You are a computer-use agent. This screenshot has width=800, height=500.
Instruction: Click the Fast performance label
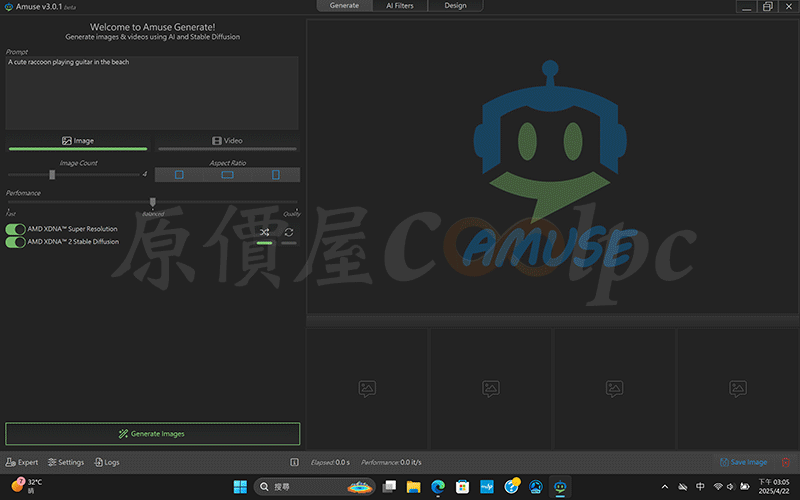point(11,214)
